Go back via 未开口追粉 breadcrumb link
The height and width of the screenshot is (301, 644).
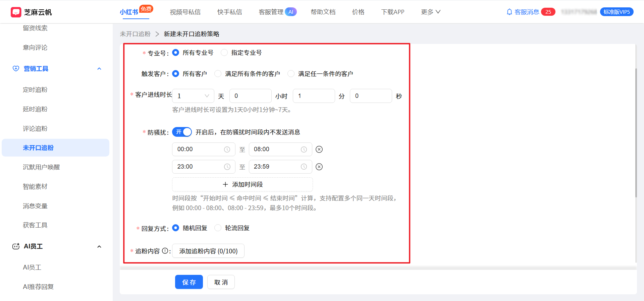click(135, 34)
